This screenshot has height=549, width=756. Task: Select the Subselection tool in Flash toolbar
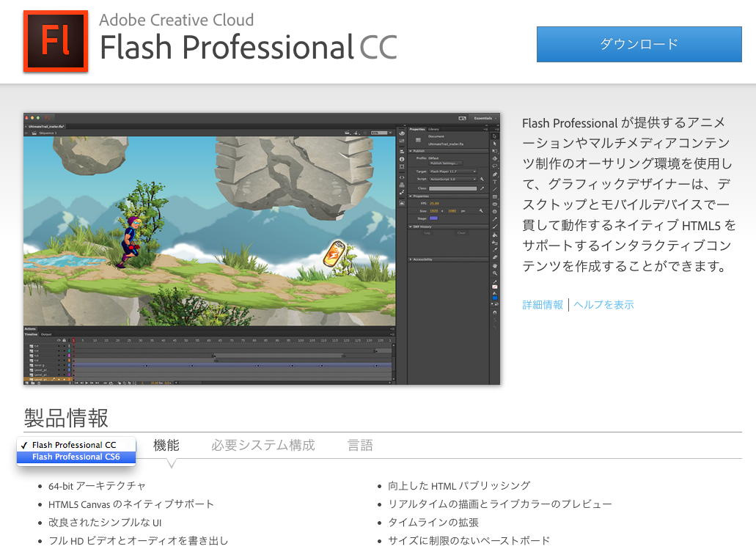click(x=495, y=144)
